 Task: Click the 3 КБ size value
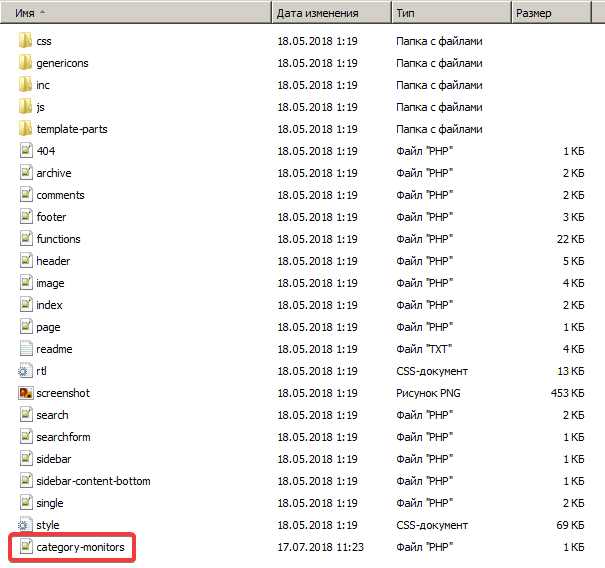(x=573, y=217)
